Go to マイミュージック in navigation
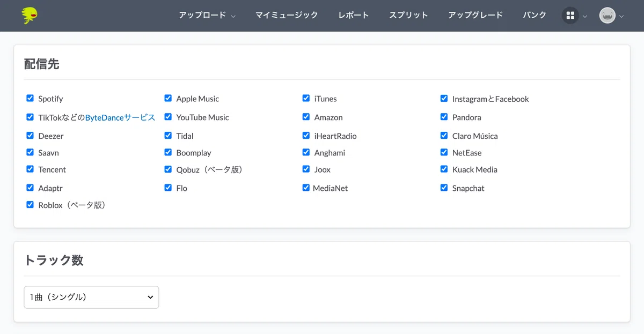This screenshot has width=644, height=334. click(x=287, y=15)
